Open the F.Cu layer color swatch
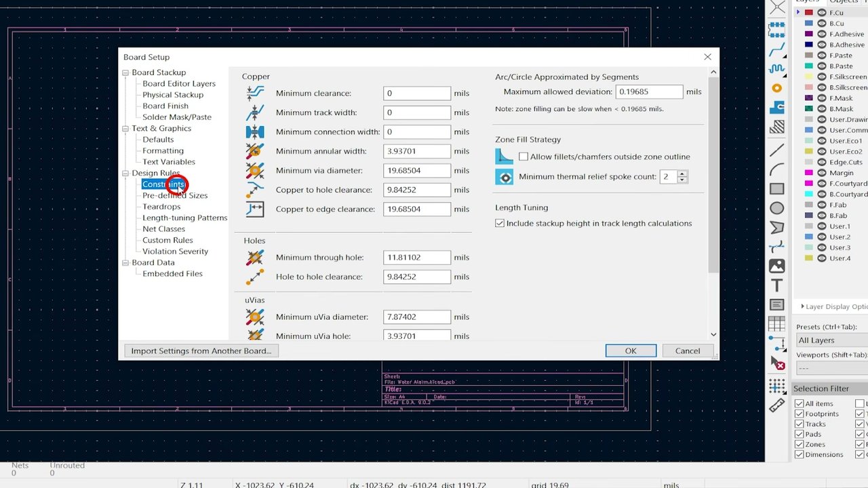 pos(808,13)
